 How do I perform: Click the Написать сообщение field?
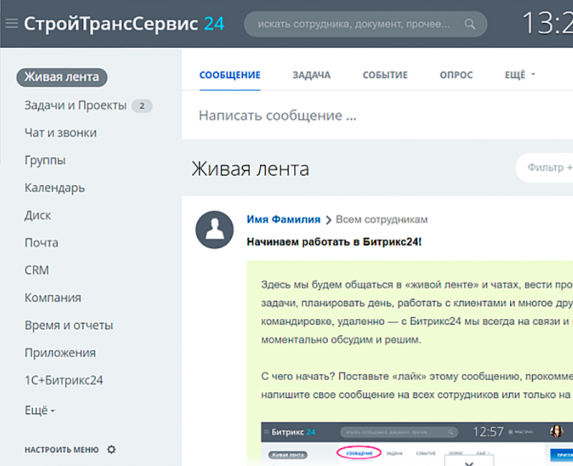(377, 115)
